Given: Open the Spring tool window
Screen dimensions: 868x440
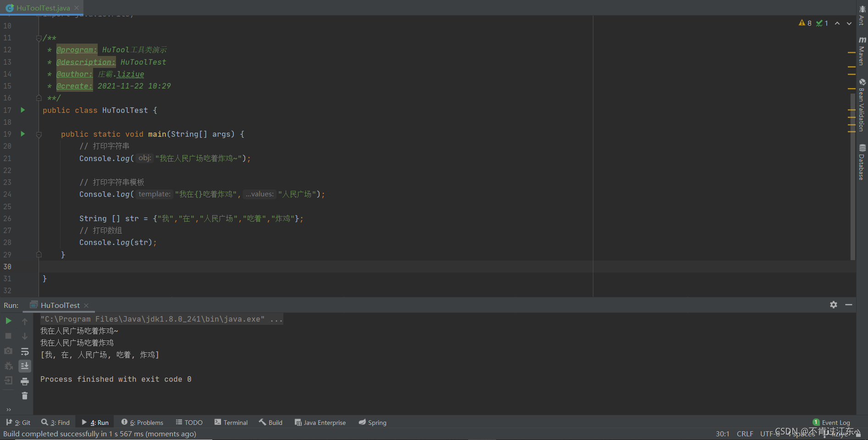Looking at the screenshot, I should point(373,423).
